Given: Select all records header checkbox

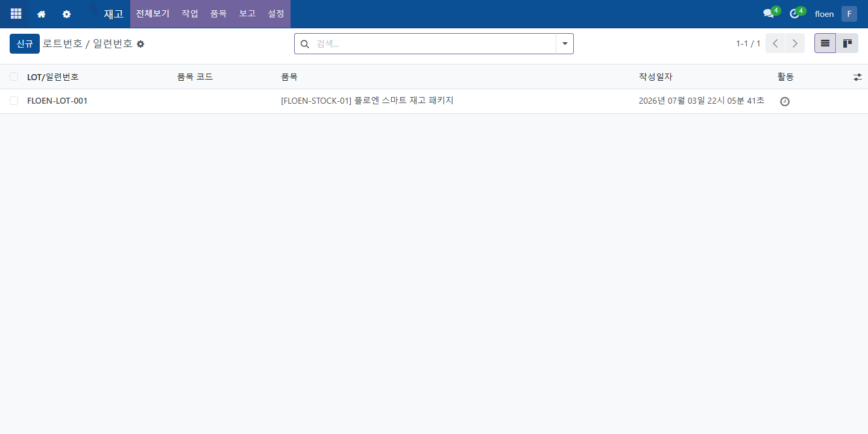Looking at the screenshot, I should click(x=14, y=77).
